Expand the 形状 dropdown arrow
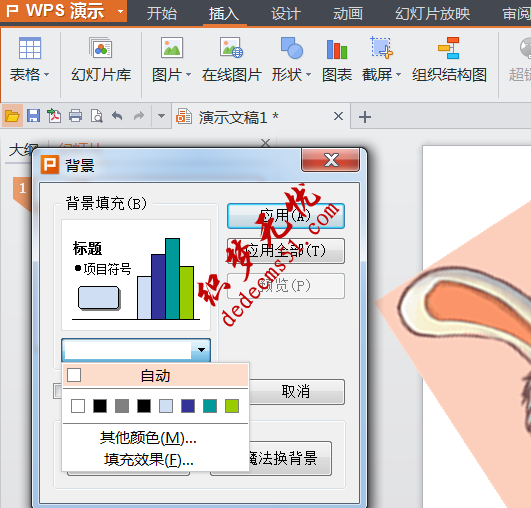 tap(308, 74)
